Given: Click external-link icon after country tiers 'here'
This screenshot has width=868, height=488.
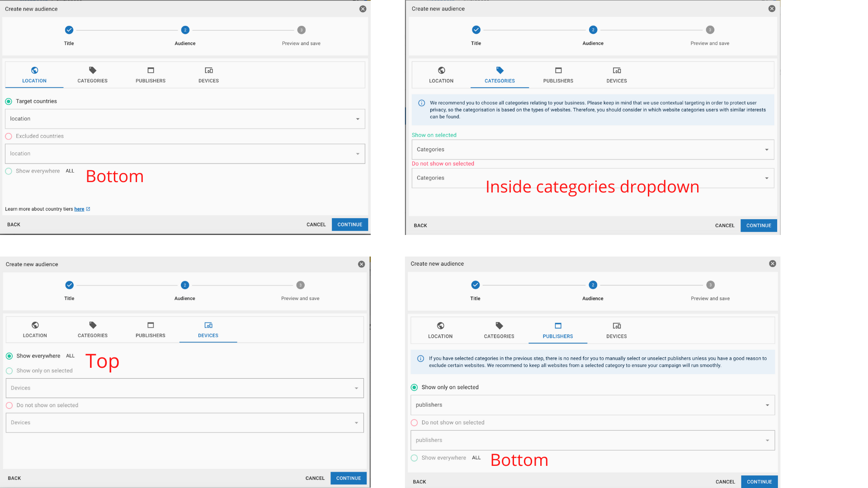Looking at the screenshot, I should click(x=88, y=209).
